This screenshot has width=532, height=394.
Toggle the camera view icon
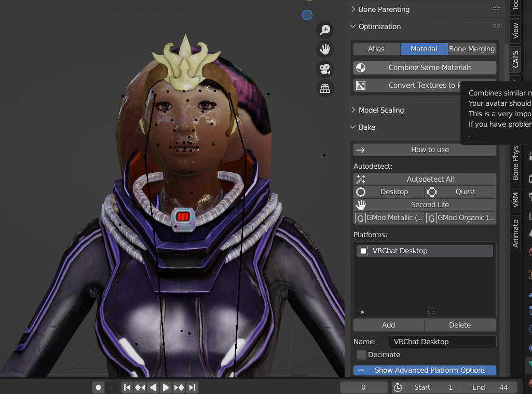325,69
